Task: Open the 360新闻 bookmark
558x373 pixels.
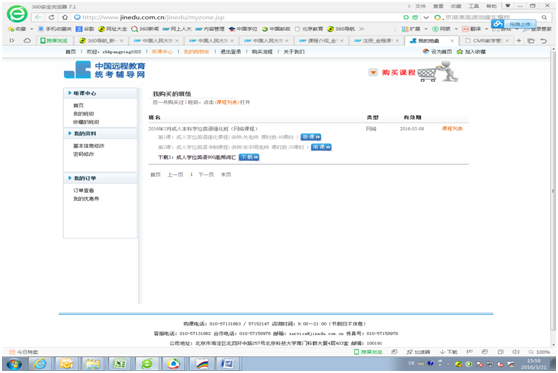Action: [145, 29]
